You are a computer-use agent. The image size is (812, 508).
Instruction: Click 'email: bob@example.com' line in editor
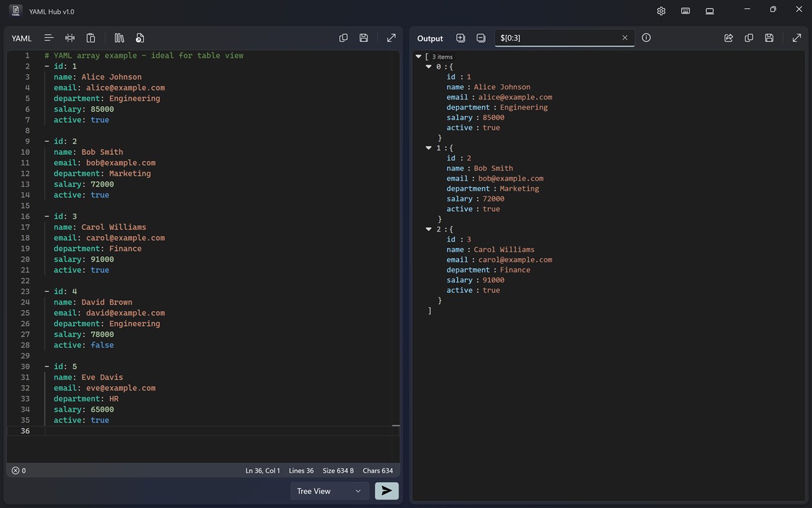(104, 163)
